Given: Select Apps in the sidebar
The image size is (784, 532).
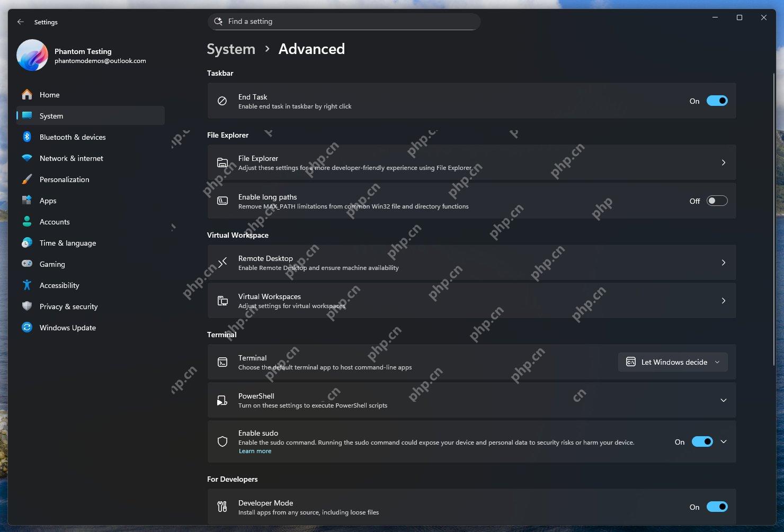Looking at the screenshot, I should pyautogui.click(x=91, y=201).
